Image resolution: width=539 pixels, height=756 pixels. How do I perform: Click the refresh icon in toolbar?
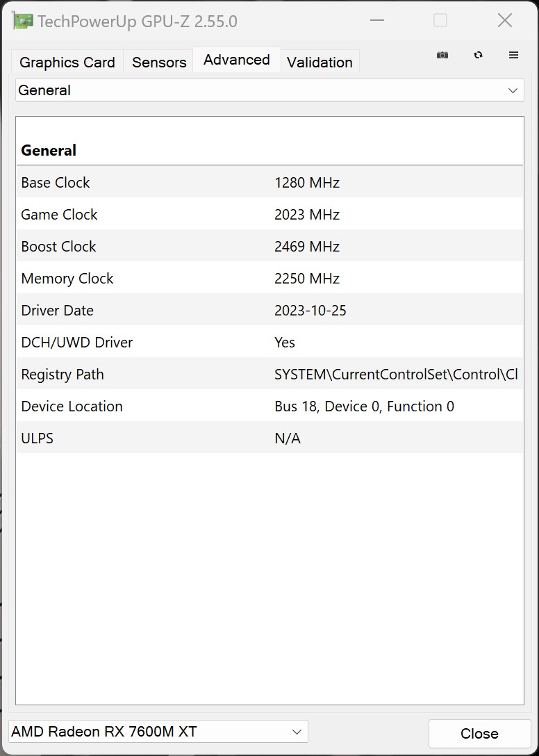pos(478,56)
